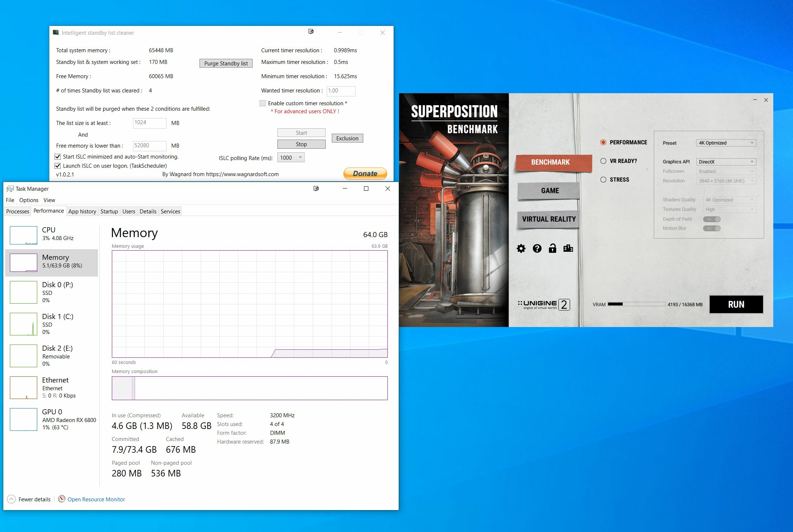The height and width of the screenshot is (532, 793).
Task: Select the GPU 0 graph thumbnail
Action: pyautogui.click(x=23, y=419)
